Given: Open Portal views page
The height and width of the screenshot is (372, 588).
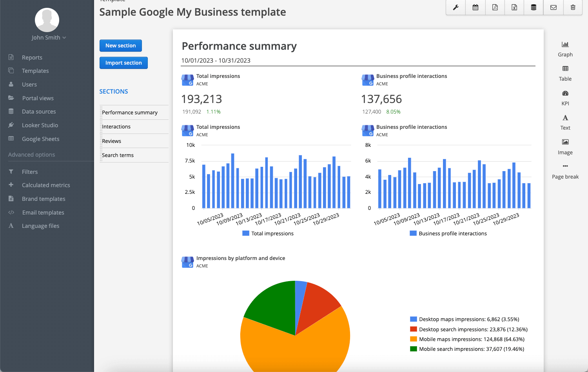Looking at the screenshot, I should [x=38, y=98].
